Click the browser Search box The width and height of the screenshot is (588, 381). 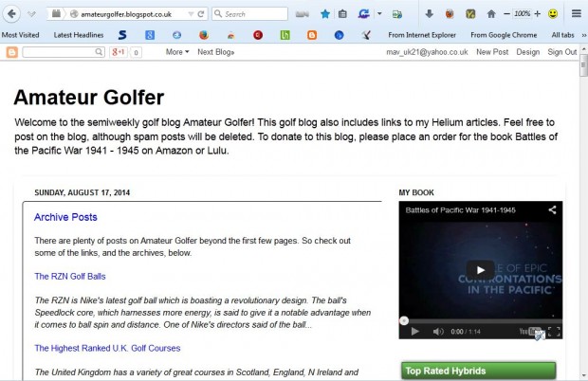tap(249, 14)
